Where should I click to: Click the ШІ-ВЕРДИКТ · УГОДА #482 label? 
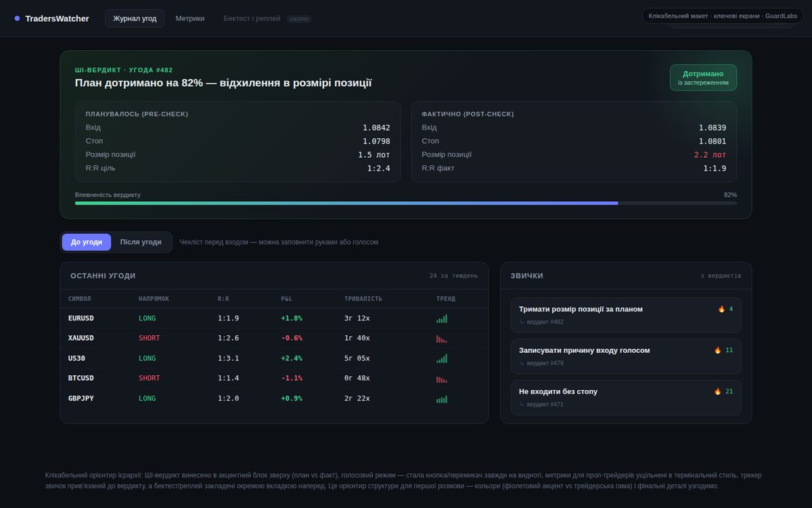(x=124, y=70)
